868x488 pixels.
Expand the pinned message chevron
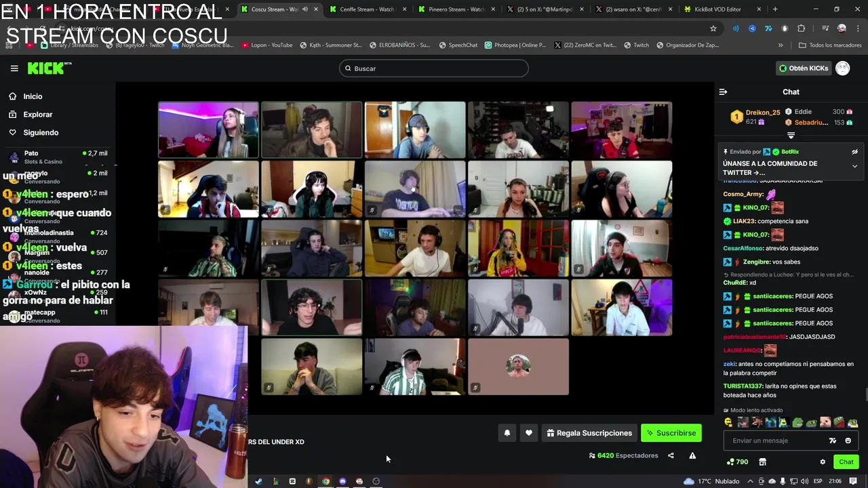click(x=854, y=167)
